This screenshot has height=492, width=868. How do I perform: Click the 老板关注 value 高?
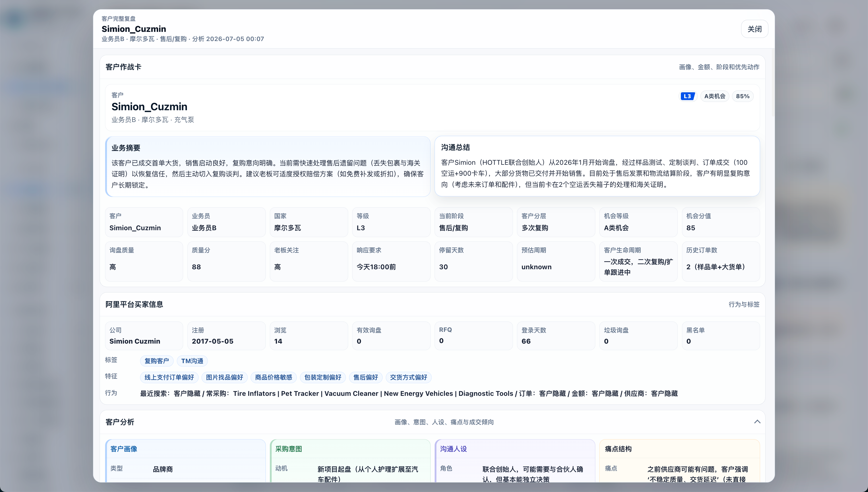tap(277, 267)
